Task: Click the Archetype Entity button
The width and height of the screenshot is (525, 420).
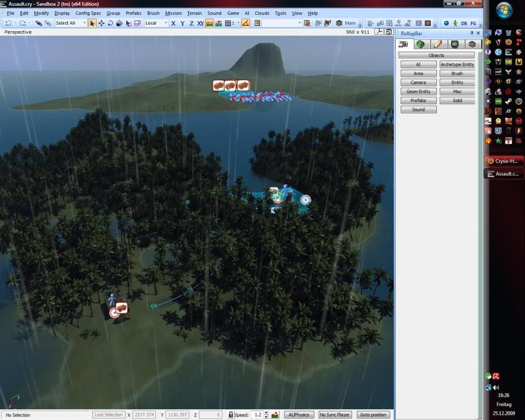Action: (457, 65)
